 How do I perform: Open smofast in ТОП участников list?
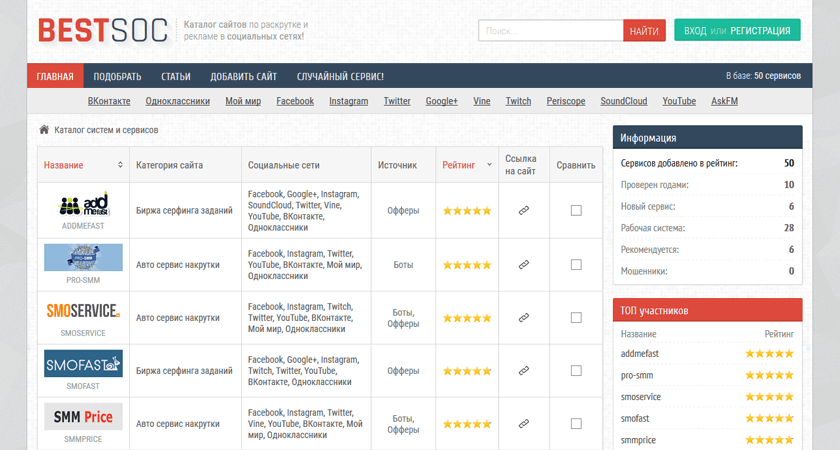pos(635,418)
